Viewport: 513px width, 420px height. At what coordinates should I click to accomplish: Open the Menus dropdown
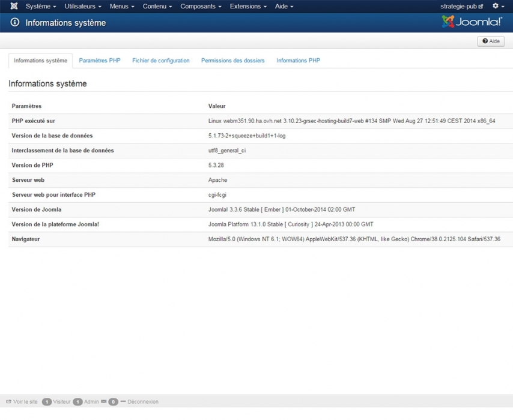[x=122, y=6]
